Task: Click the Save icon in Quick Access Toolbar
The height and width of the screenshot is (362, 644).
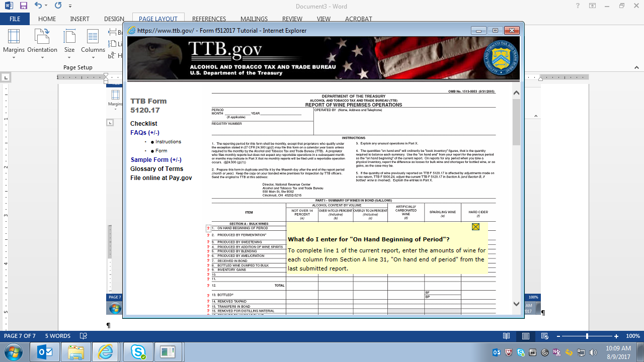Action: pyautogui.click(x=23, y=6)
